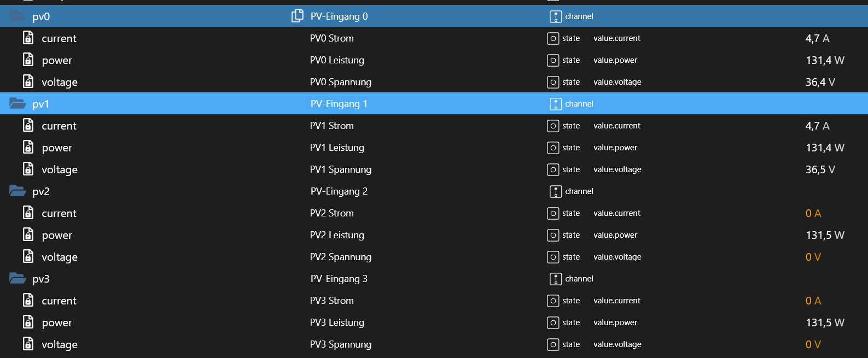Click the channel icon in PV-Eingang 0 row
868x358 pixels.
pos(556,16)
